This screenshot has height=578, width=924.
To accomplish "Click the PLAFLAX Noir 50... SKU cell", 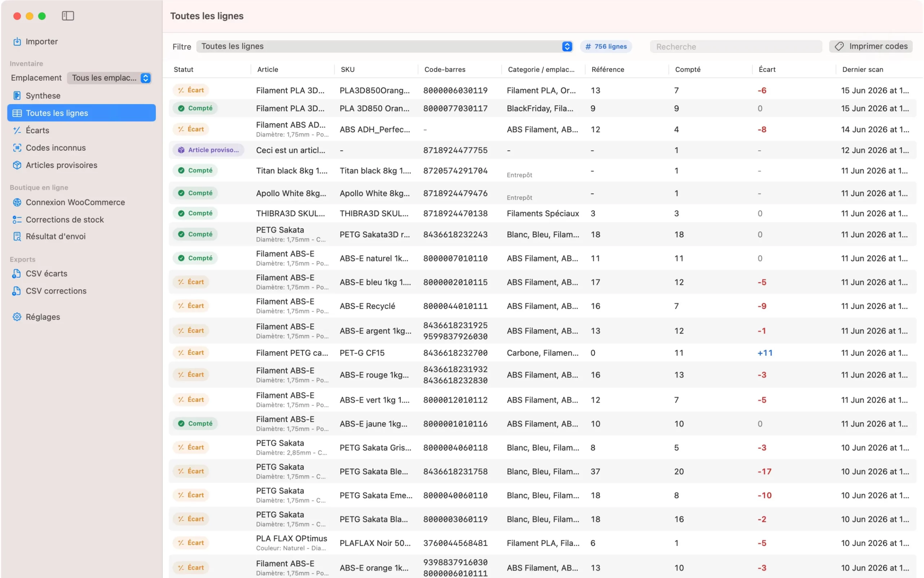I will tap(375, 543).
